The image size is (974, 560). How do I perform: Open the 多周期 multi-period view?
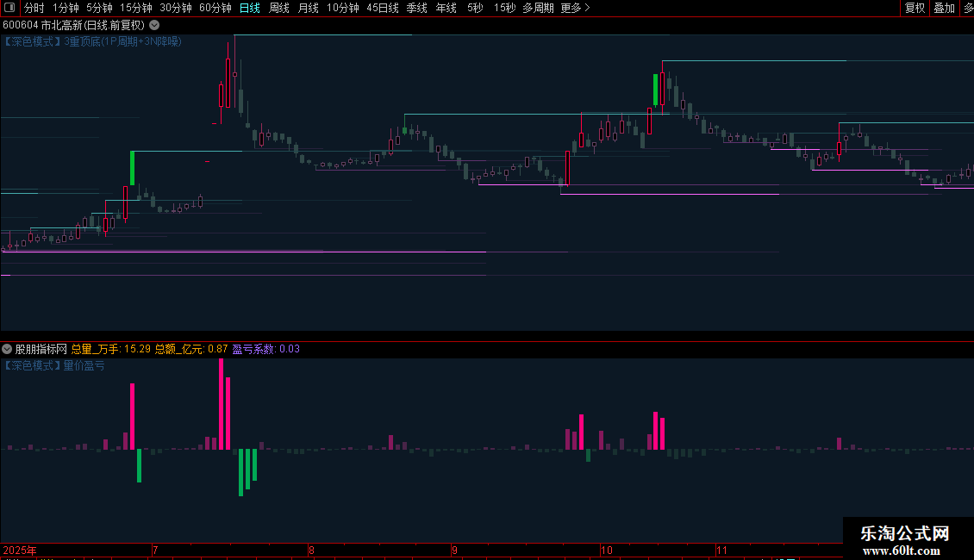(538, 8)
